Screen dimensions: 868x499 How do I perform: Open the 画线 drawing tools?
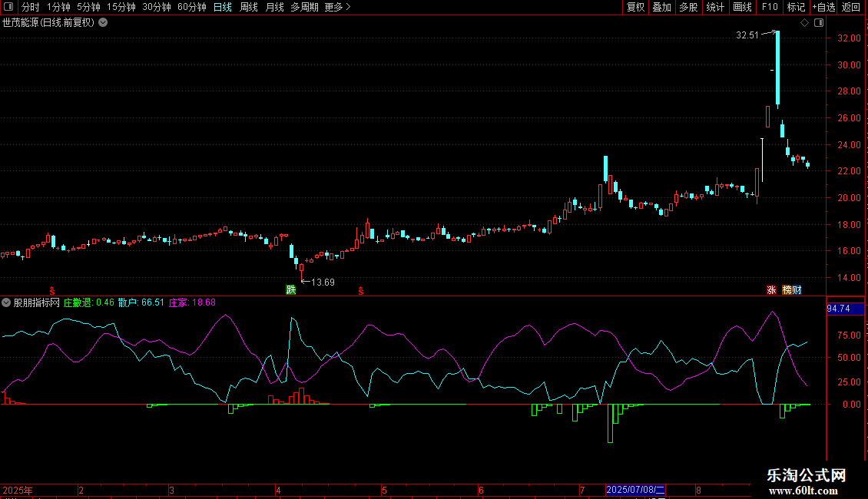point(742,7)
